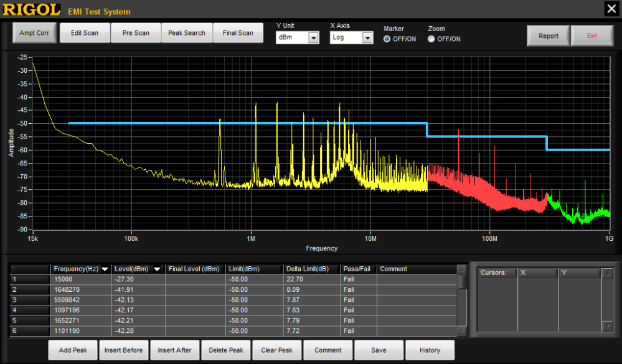This screenshot has width=622, height=364.
Task: Sort by Frequency(Hz) column arrow
Action: click(105, 269)
